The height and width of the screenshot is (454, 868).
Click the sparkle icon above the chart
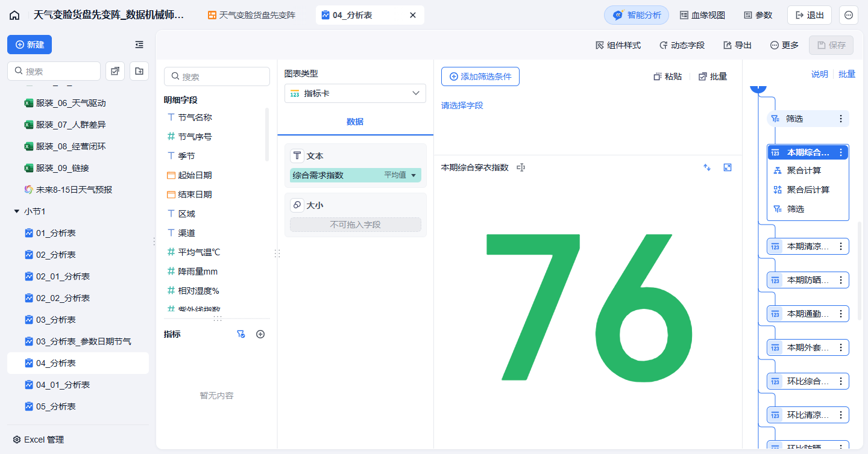(707, 167)
